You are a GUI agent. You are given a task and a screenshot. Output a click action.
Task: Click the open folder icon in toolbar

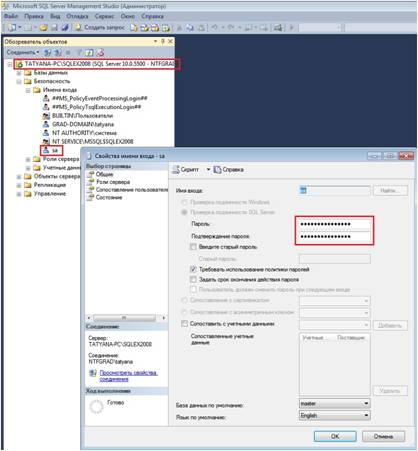43,28
